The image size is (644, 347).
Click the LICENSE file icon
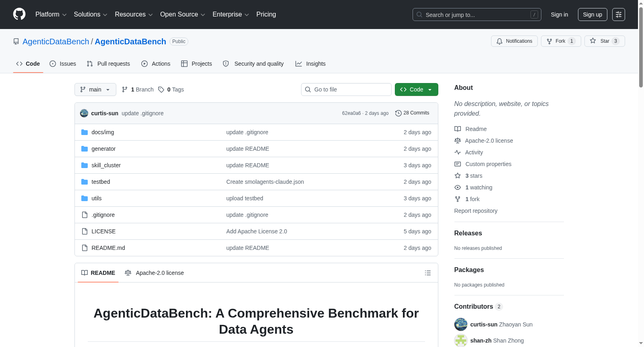pyautogui.click(x=85, y=231)
